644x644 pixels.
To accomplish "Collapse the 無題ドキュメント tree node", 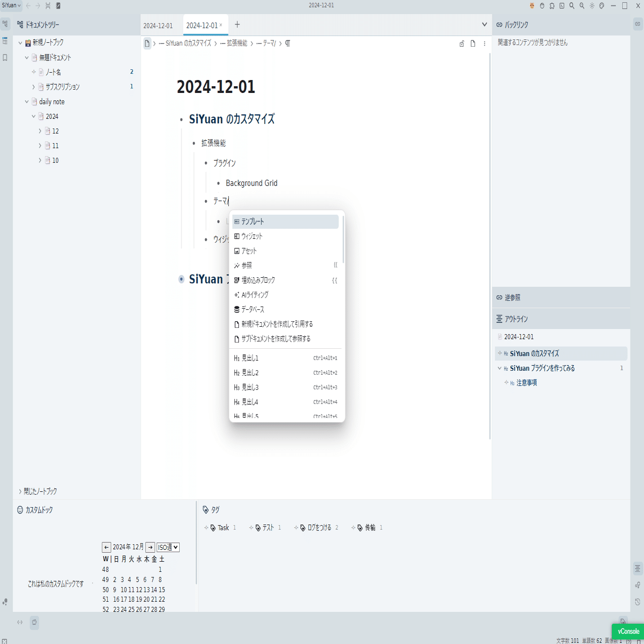I will [26, 57].
